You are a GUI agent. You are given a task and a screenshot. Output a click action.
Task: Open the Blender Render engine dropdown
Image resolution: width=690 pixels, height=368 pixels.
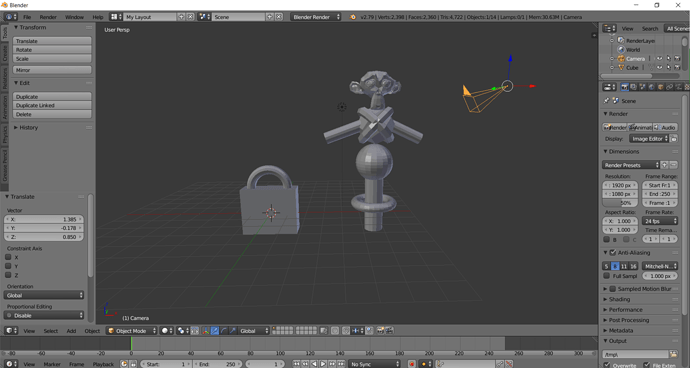(x=316, y=17)
